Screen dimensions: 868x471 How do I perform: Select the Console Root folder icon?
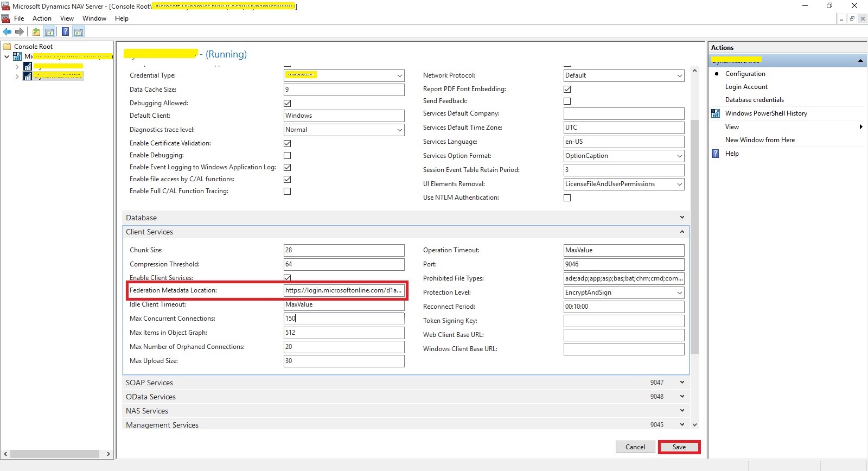(x=8, y=47)
